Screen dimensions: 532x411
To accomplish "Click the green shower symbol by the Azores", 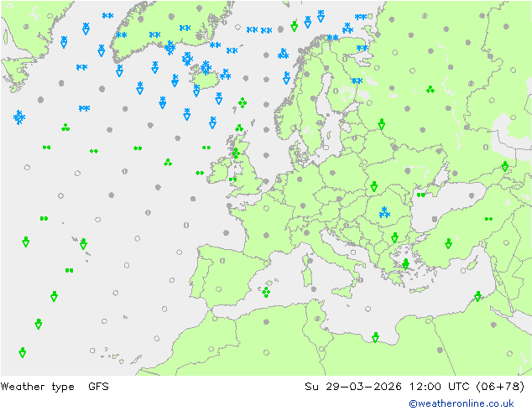I will 83,244.
